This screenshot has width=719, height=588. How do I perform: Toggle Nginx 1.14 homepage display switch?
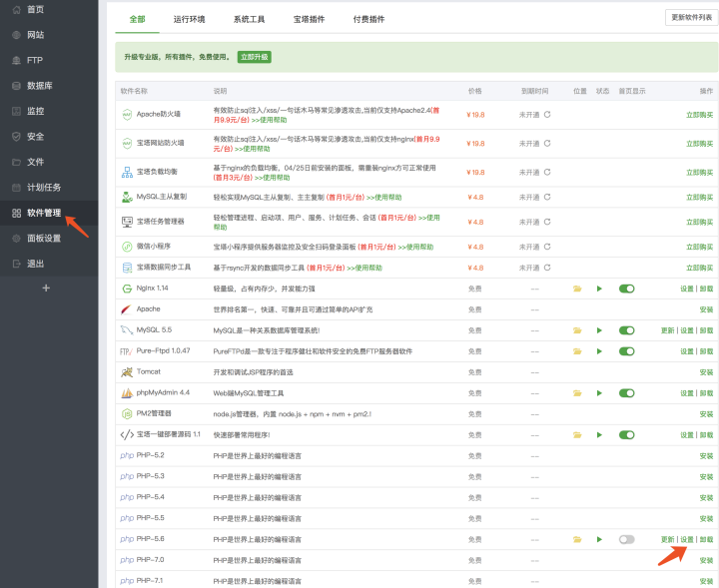(626, 289)
